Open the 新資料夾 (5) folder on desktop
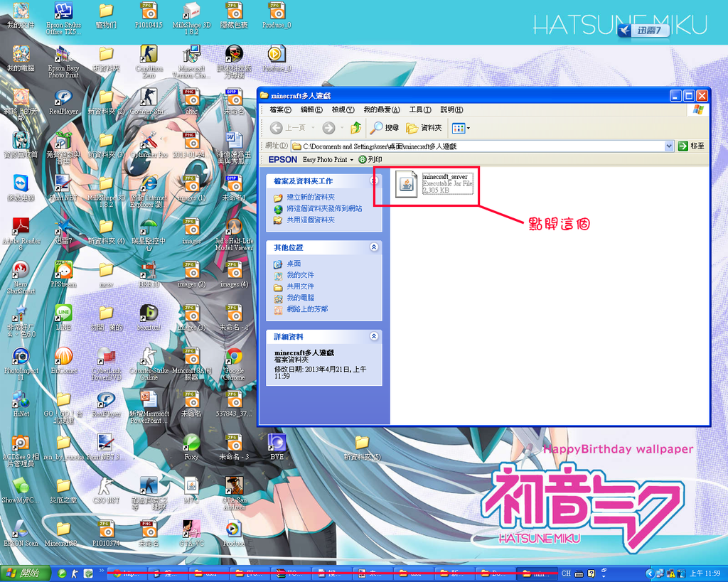The height and width of the screenshot is (582, 728). click(362, 447)
